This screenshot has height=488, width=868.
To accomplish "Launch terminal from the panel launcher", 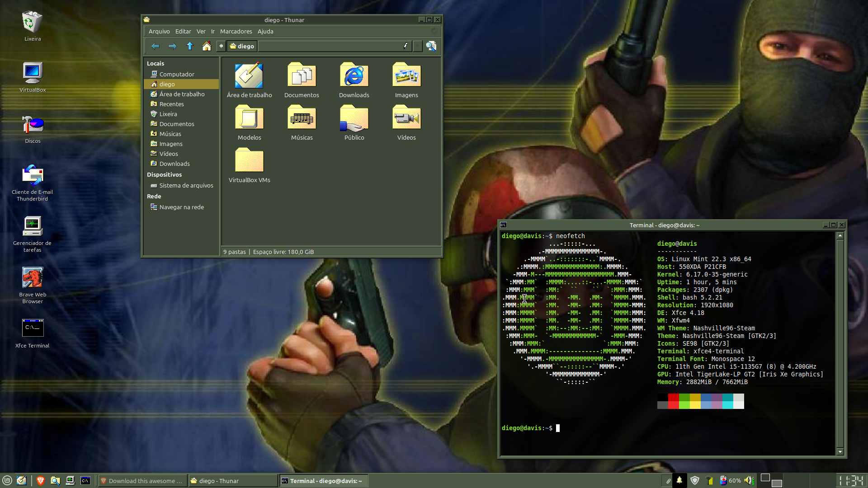I will (x=85, y=481).
